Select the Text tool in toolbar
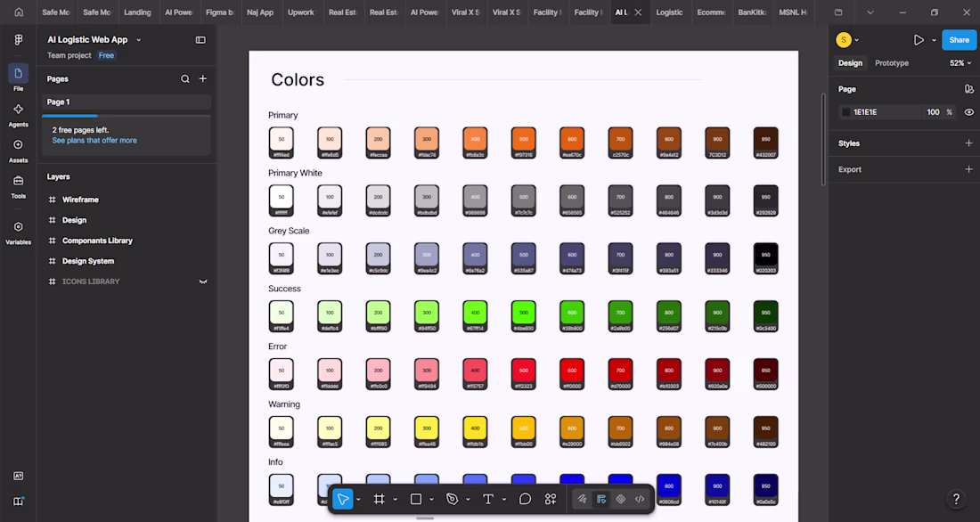The width and height of the screenshot is (980, 522). point(488,499)
